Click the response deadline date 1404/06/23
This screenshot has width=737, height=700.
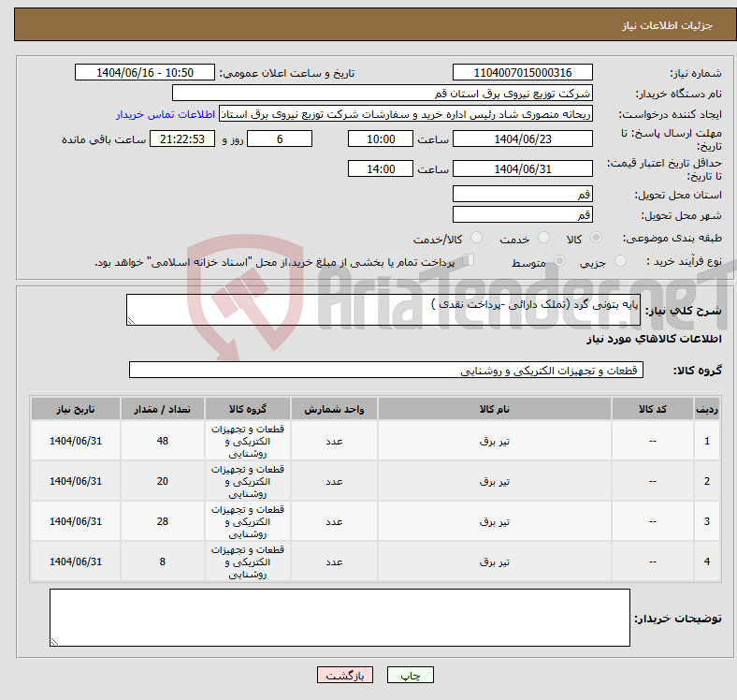(x=522, y=139)
